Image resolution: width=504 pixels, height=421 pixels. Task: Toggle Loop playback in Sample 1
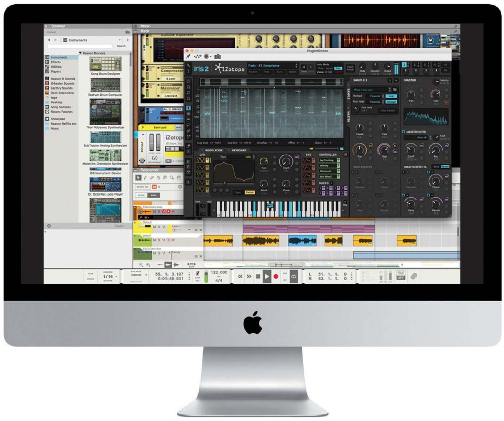pyautogui.click(x=391, y=96)
